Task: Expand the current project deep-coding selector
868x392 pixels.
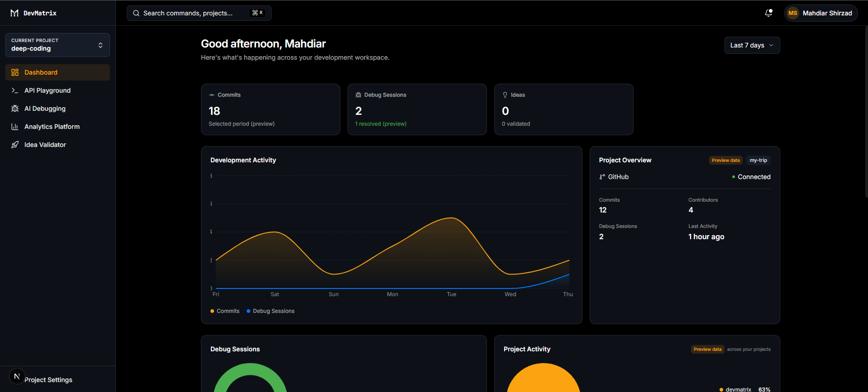Action: [57, 45]
